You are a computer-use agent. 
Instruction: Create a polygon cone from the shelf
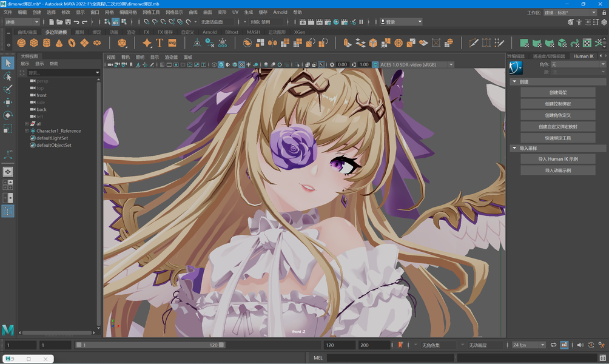(59, 42)
